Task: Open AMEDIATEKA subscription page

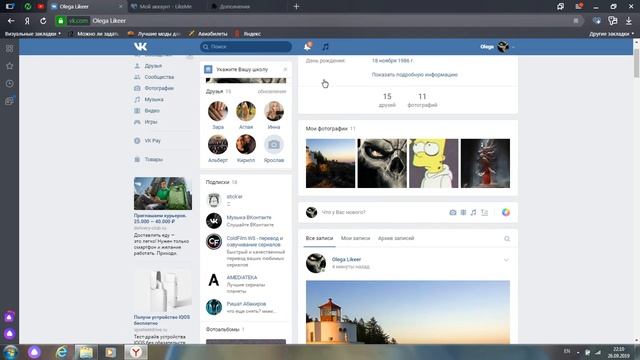Action: point(242,278)
